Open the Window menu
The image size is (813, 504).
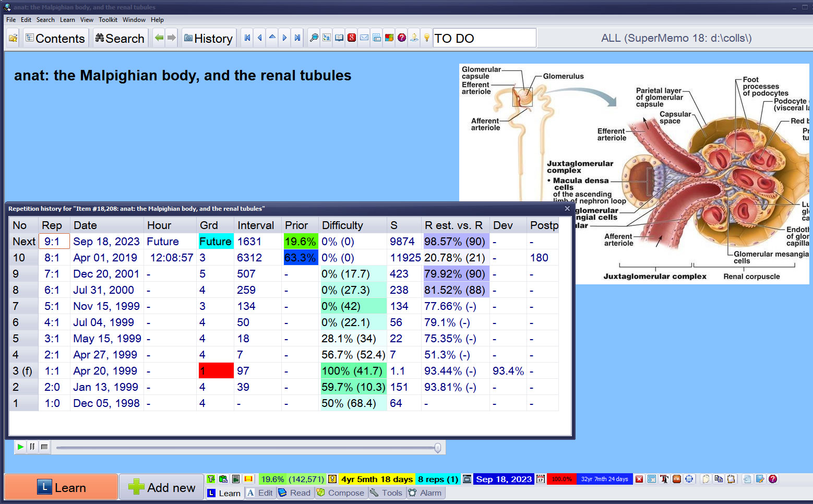click(134, 20)
